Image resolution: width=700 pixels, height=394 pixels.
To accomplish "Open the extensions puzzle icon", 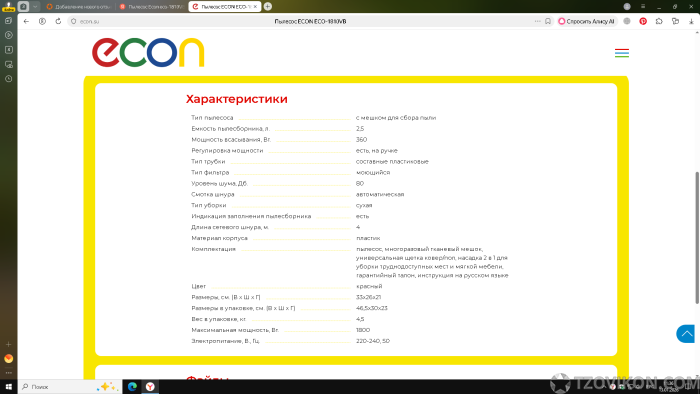I will tap(659, 21).
